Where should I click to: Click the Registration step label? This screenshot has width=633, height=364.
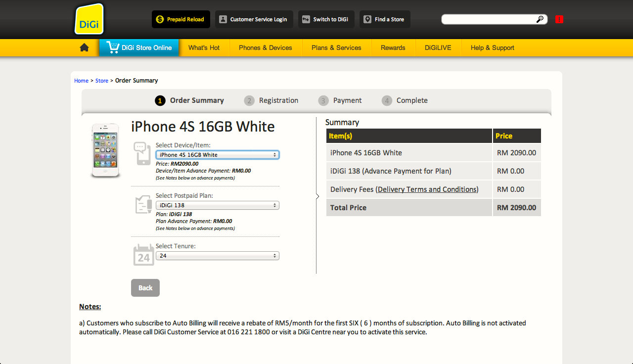(278, 100)
